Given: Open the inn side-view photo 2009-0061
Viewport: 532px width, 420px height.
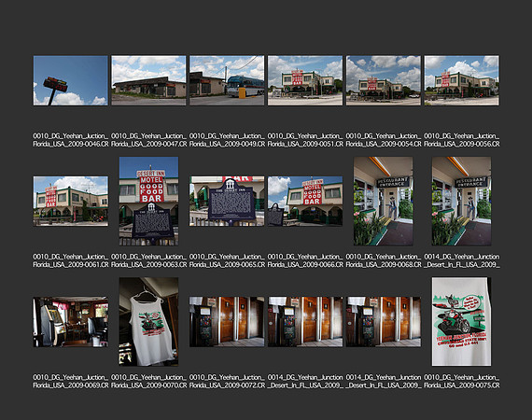Looking at the screenshot, I should tap(71, 201).
